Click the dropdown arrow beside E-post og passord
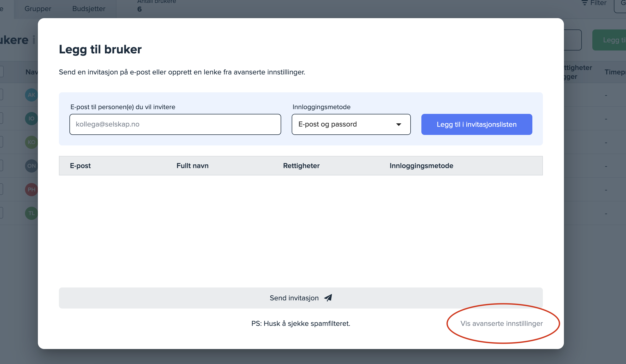 pyautogui.click(x=399, y=124)
